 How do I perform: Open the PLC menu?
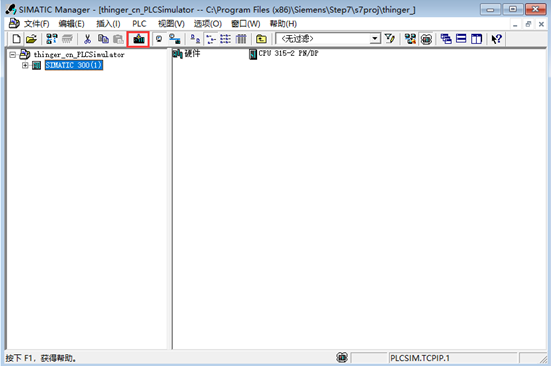click(x=139, y=24)
